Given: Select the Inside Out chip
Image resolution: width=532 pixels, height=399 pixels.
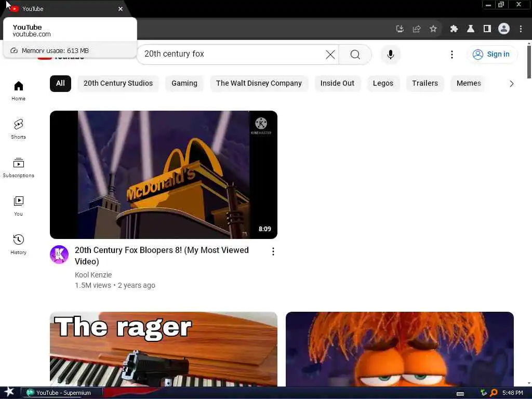Looking at the screenshot, I should coord(337,84).
